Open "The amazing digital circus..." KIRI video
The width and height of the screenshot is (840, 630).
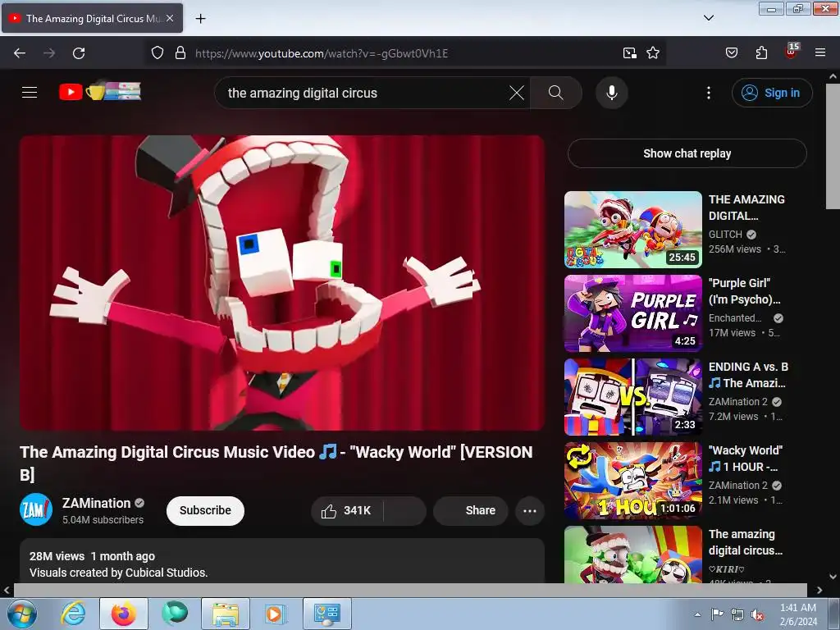click(745, 542)
